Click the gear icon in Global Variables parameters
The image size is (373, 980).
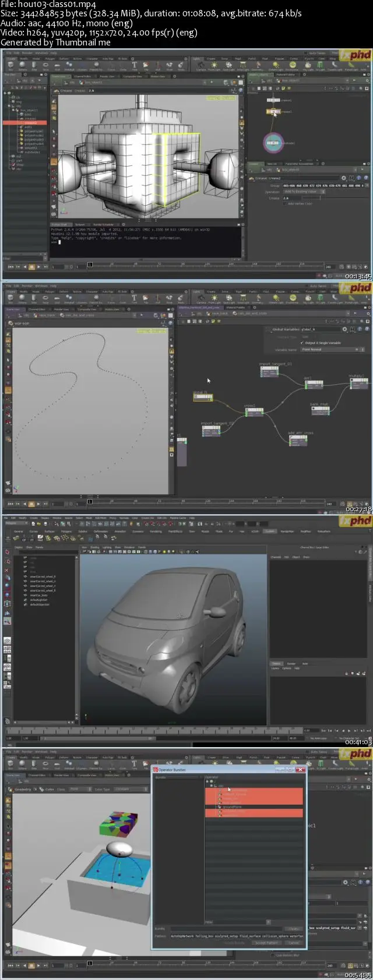point(344,329)
